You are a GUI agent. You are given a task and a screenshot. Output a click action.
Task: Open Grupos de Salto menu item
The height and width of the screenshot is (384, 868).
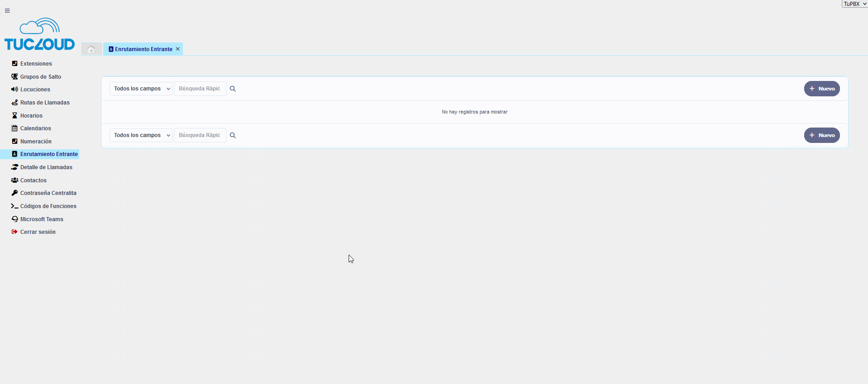click(x=40, y=77)
